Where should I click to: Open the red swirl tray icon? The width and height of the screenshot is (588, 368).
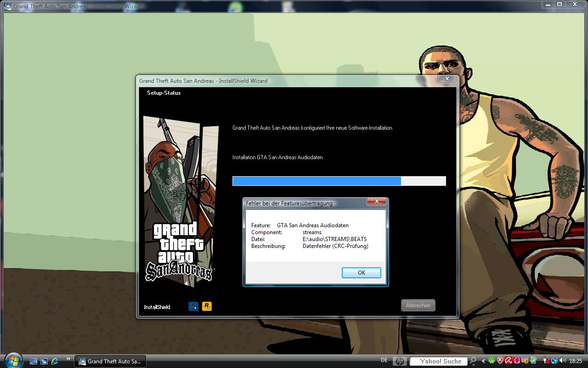coord(517,361)
